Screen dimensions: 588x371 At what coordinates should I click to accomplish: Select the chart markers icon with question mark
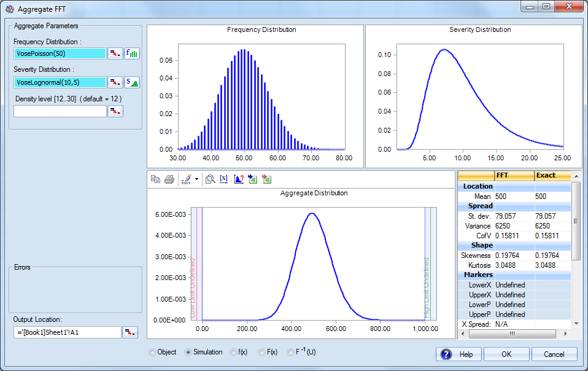pyautogui.click(x=239, y=178)
